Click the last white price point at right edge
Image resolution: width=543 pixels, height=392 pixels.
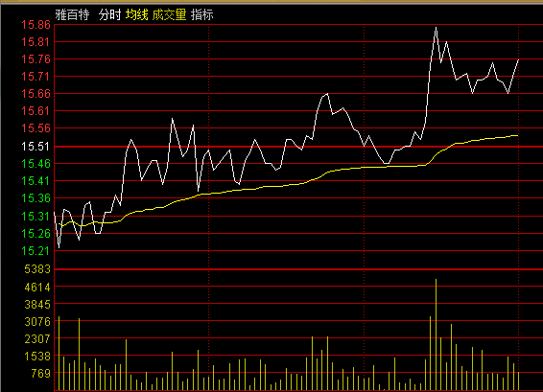pos(518,60)
